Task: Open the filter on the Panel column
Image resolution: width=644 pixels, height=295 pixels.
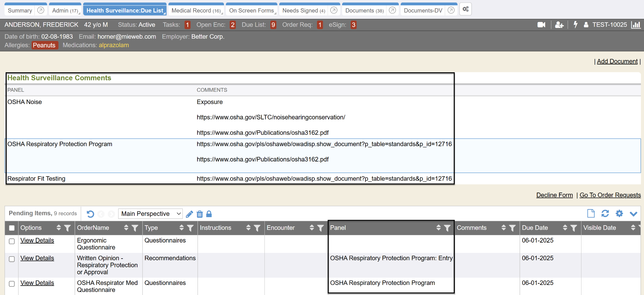Action: tap(447, 228)
